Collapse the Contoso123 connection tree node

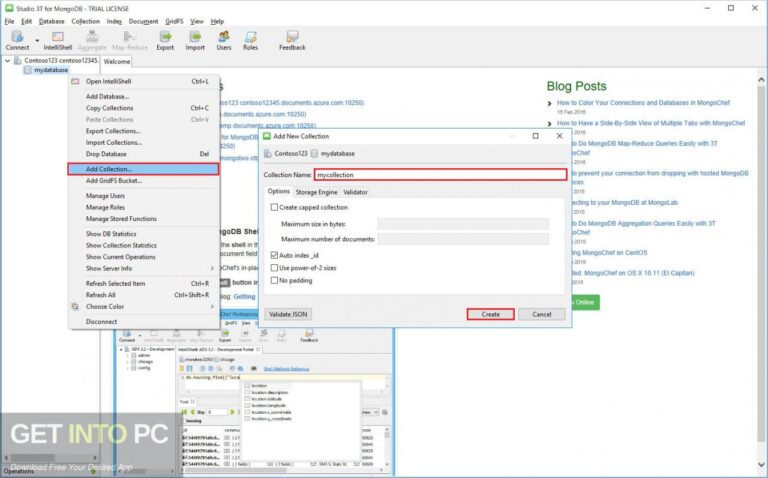[x=7, y=61]
